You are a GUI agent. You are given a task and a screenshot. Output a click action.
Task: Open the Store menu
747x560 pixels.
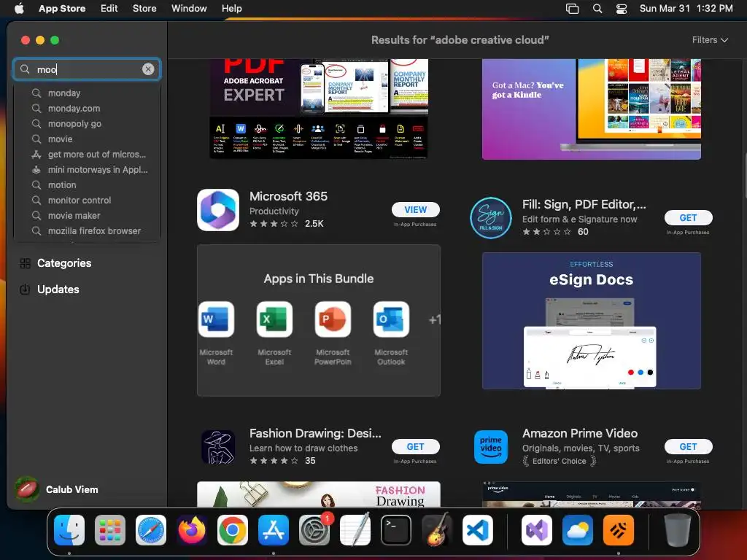coord(144,8)
